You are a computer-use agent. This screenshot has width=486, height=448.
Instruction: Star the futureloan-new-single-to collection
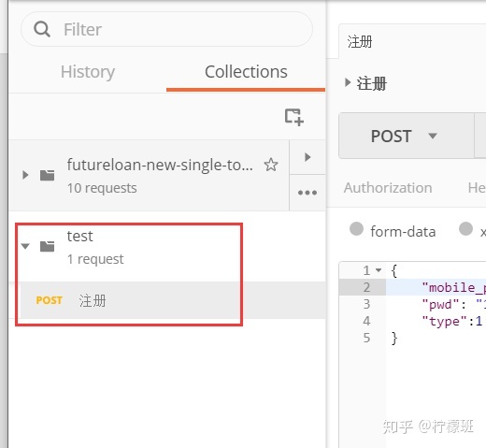[271, 165]
